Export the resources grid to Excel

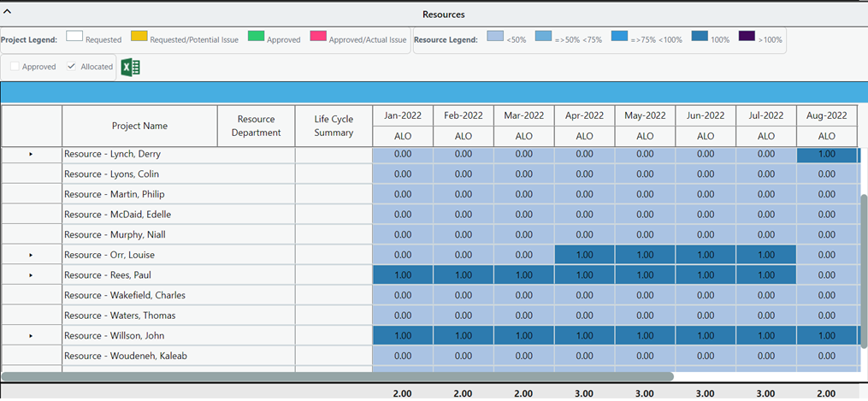130,67
